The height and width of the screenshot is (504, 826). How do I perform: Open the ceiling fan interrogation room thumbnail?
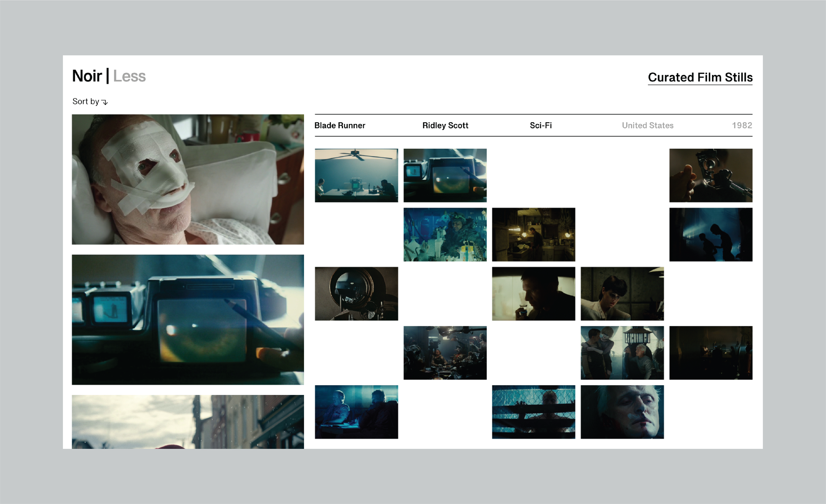[356, 175]
